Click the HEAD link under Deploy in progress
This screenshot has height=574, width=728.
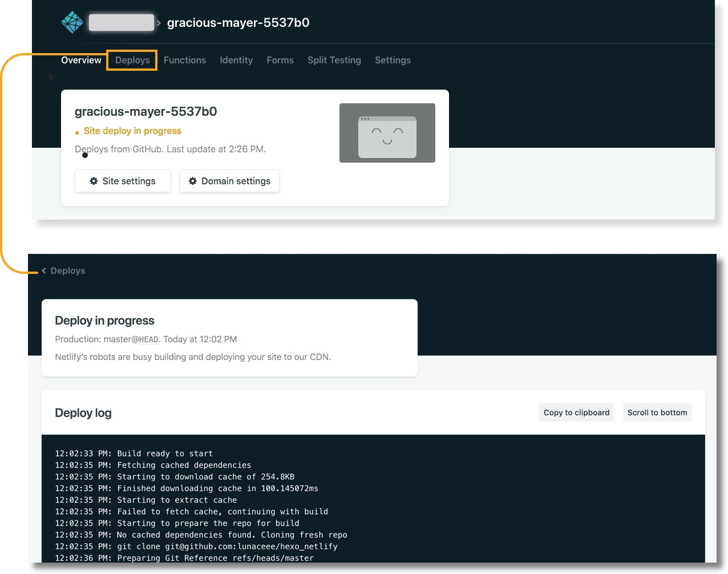click(x=148, y=339)
